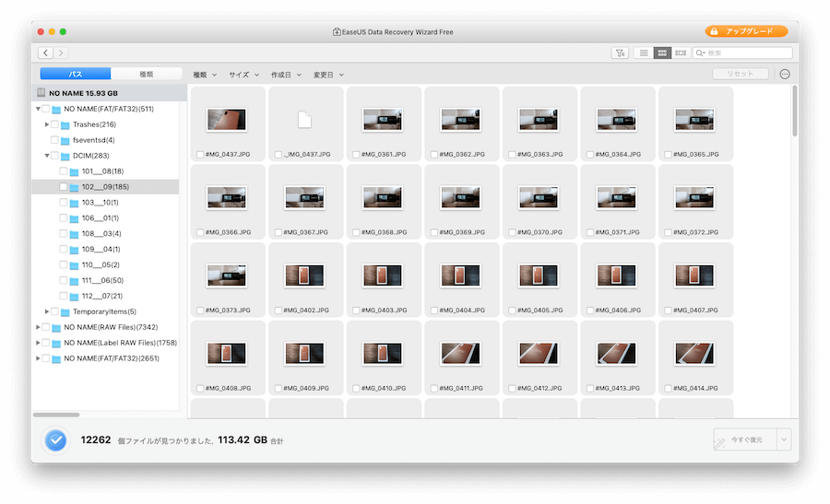Open the filter funnel icon

620,53
